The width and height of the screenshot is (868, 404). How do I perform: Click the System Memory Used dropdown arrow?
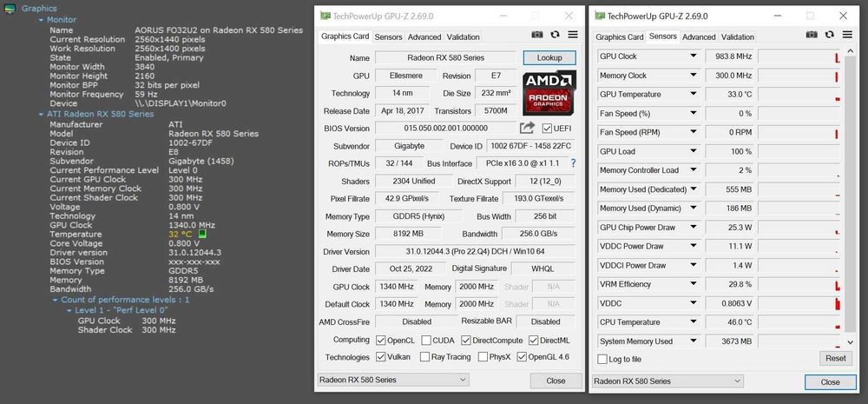[693, 341]
